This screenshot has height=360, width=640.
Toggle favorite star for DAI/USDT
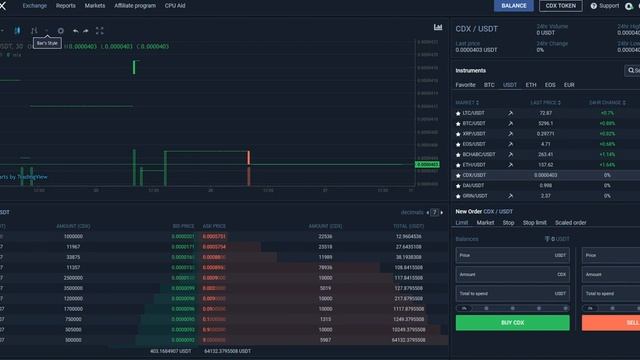click(458, 186)
